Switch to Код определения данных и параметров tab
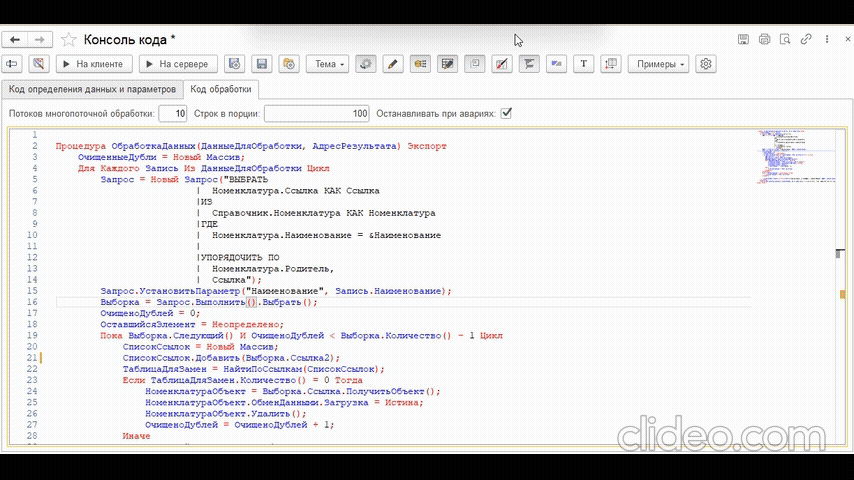The image size is (854, 480). point(92,89)
